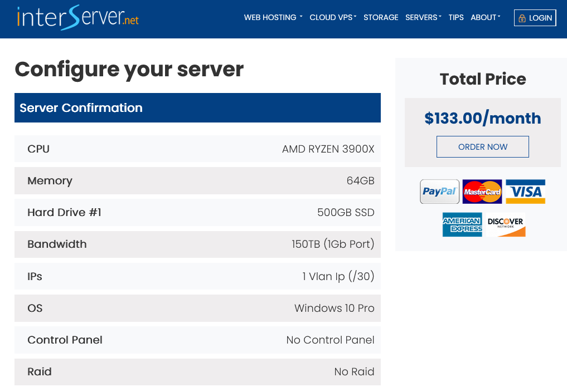Click the OS row label
567x392 pixels.
tap(35, 308)
